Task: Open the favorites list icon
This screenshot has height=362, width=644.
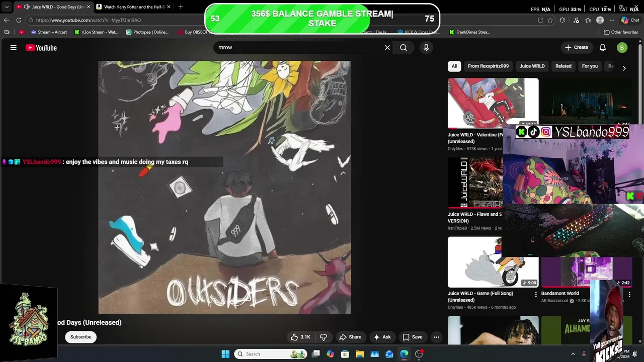Action: coord(588,20)
